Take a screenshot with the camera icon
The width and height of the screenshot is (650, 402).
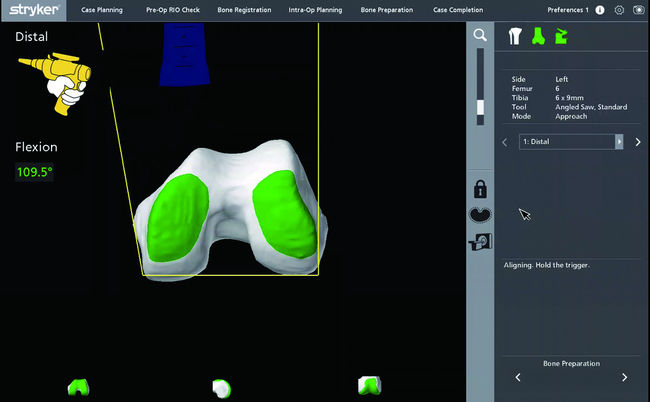pos(639,10)
